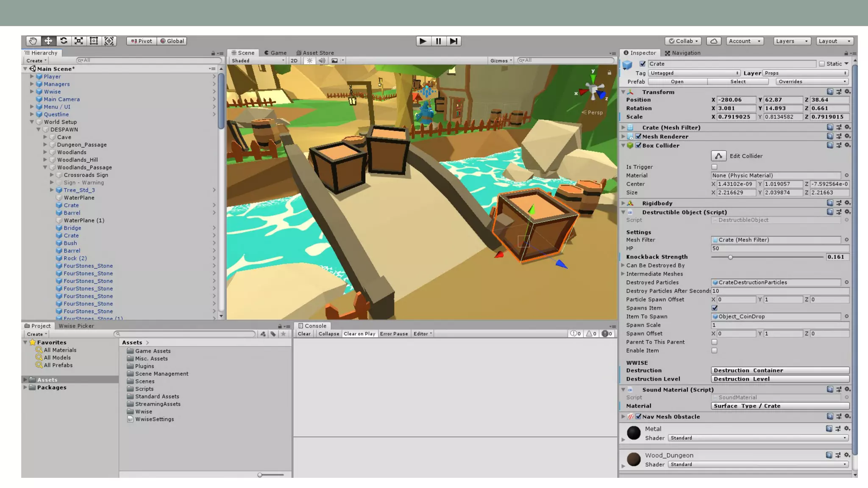Open the Layers dropdown
The width and height of the screenshot is (868, 488).
792,41
